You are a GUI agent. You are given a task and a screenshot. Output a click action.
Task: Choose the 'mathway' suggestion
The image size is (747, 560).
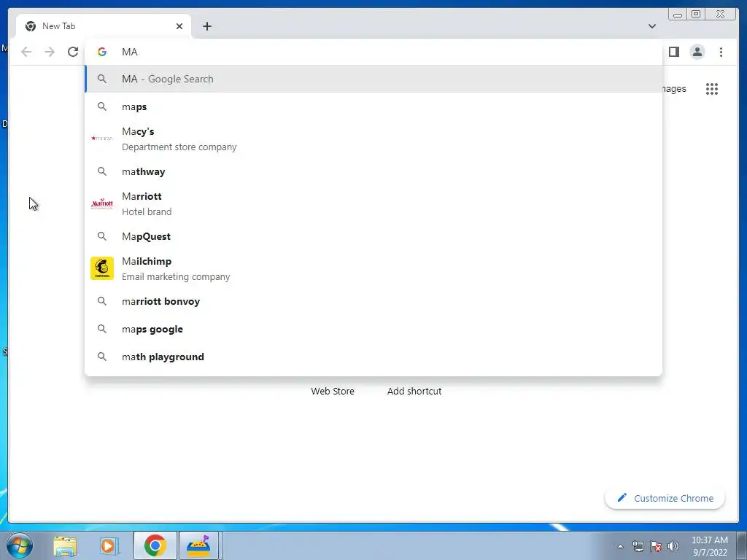pos(373,171)
